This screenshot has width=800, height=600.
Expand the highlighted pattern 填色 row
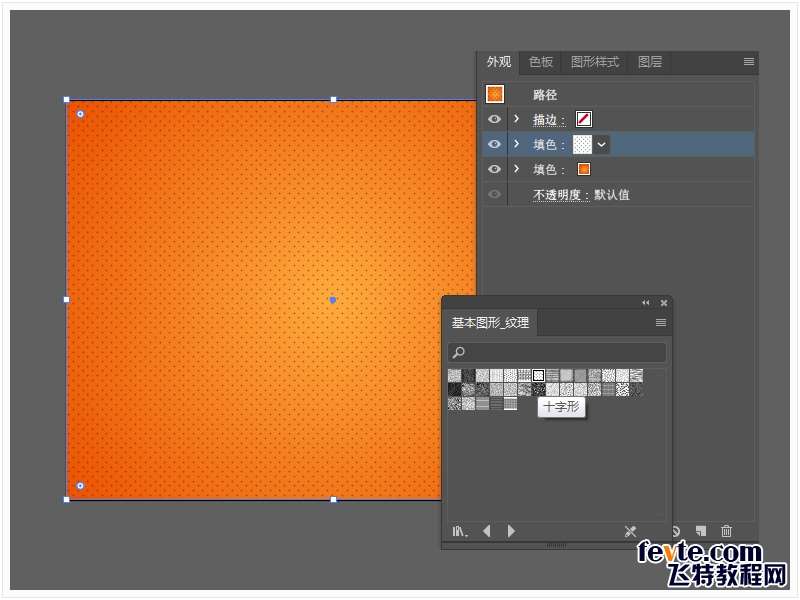click(x=517, y=144)
